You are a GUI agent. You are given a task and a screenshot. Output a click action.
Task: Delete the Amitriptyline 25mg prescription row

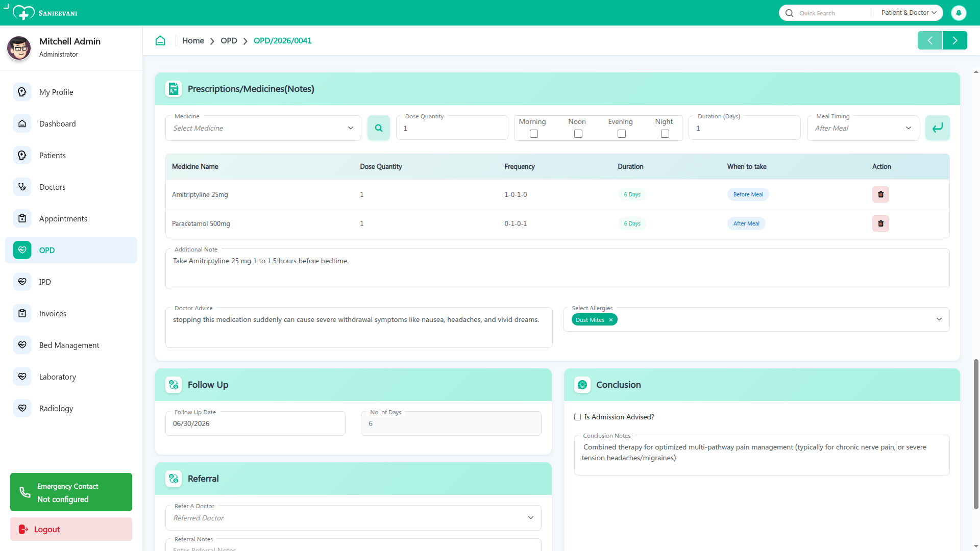point(880,194)
